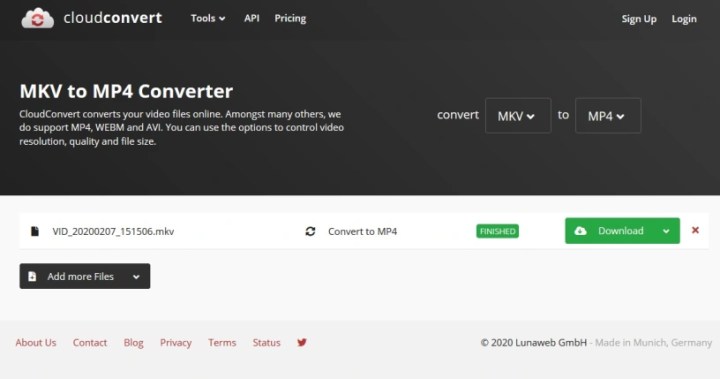Click the circular convert arrows icon
The image size is (720, 379).
coord(310,231)
